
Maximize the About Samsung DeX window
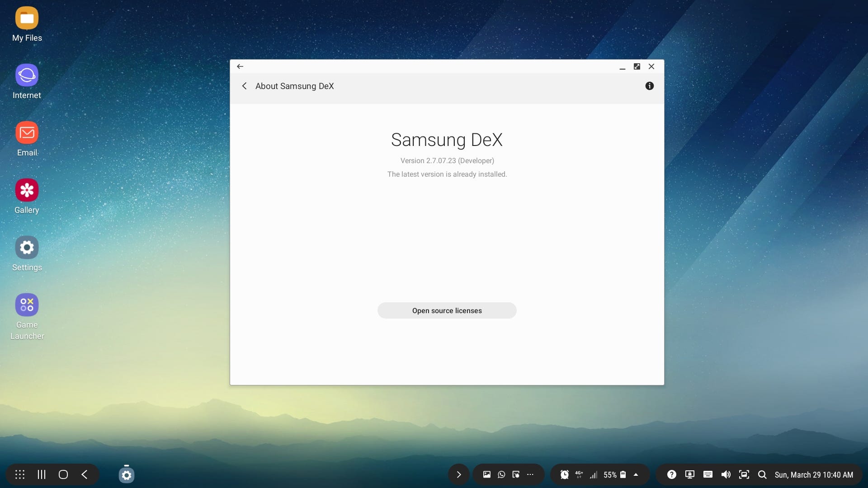pyautogui.click(x=637, y=66)
